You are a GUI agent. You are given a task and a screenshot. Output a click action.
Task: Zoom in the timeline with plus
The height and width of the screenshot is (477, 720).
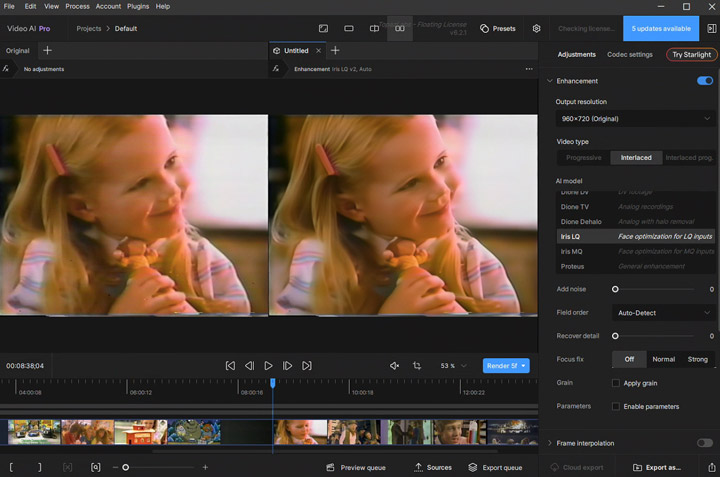coord(205,467)
